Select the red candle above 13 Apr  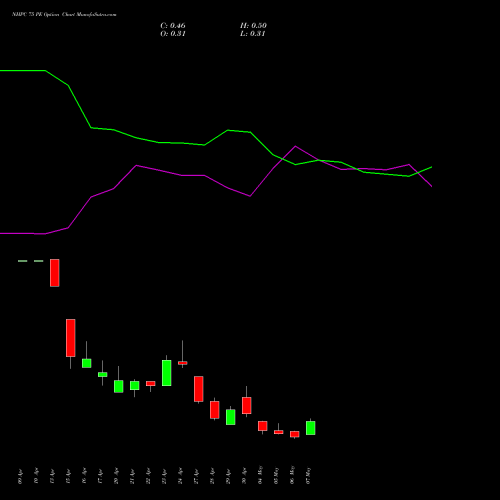click(55, 273)
